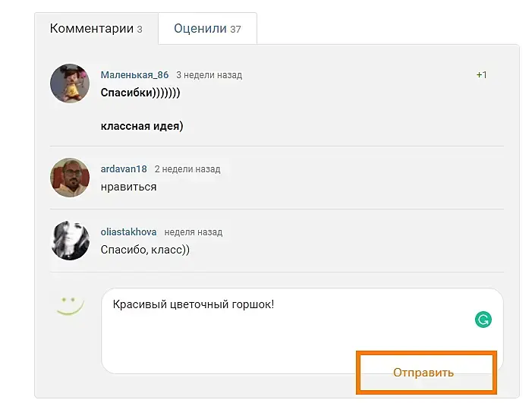Switch to the Комментарии tab
The image size is (532, 403).
[96, 29]
